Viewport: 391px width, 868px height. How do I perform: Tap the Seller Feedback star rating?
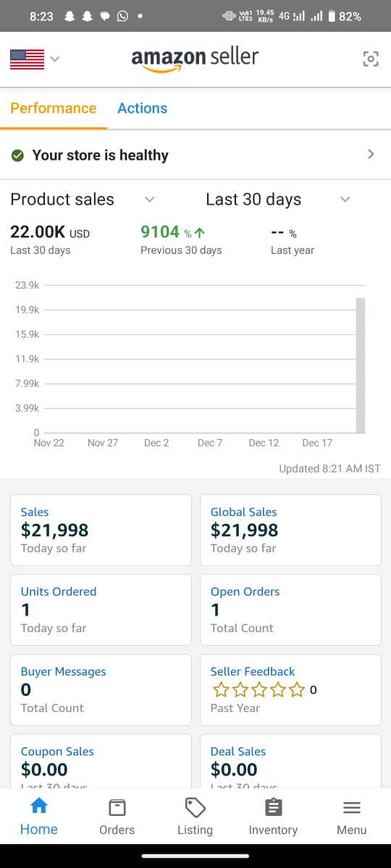click(x=258, y=690)
